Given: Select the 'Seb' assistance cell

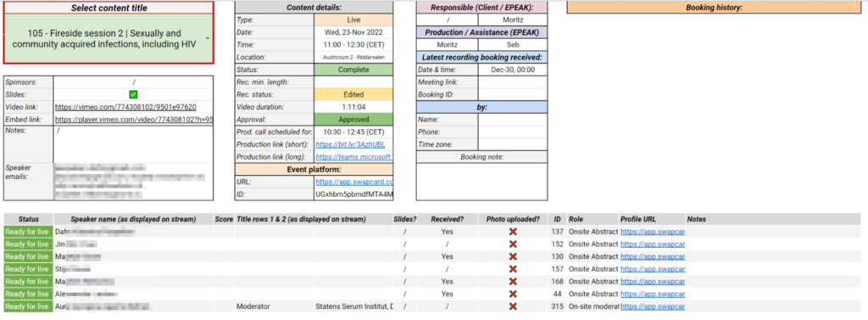Looking at the screenshot, I should (512, 45).
